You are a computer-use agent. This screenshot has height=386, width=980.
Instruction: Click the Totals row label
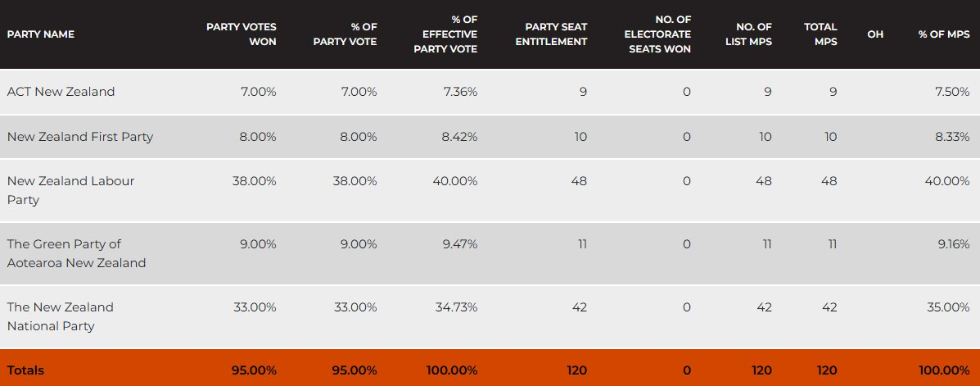pos(25,370)
